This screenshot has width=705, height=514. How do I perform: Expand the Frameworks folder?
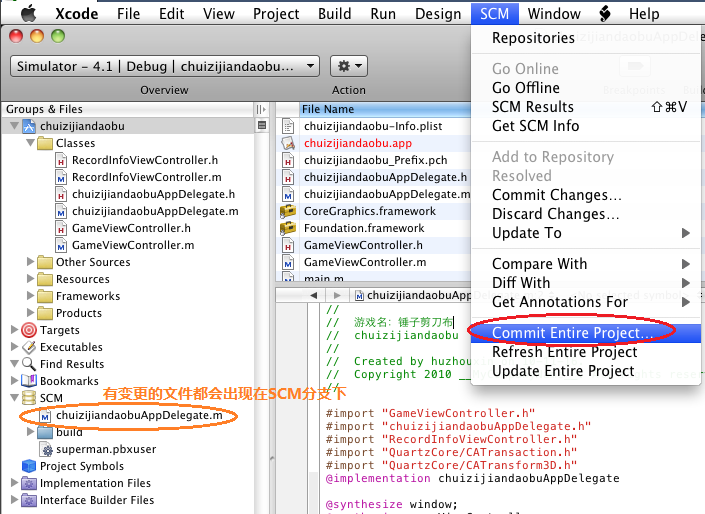tap(31, 296)
